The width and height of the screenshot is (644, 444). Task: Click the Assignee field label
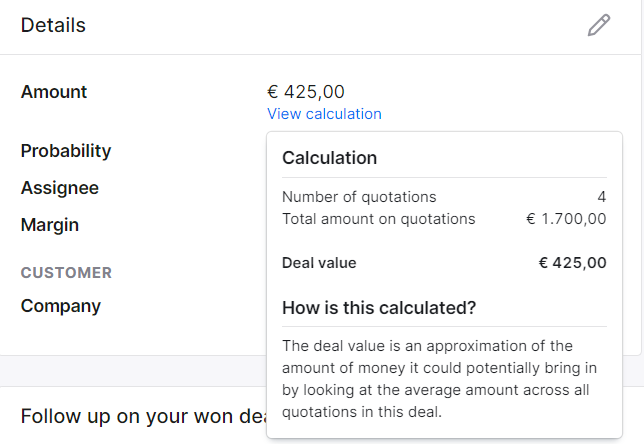pyautogui.click(x=60, y=188)
